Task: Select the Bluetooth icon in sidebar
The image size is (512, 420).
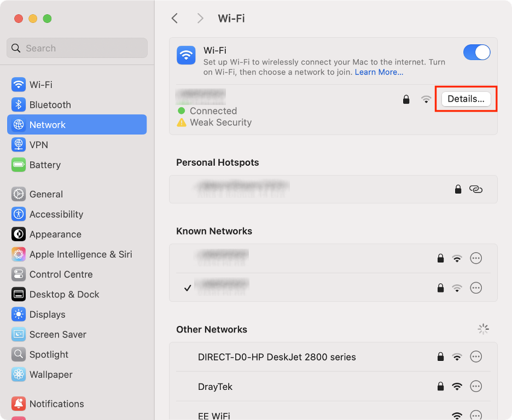Action: (19, 104)
